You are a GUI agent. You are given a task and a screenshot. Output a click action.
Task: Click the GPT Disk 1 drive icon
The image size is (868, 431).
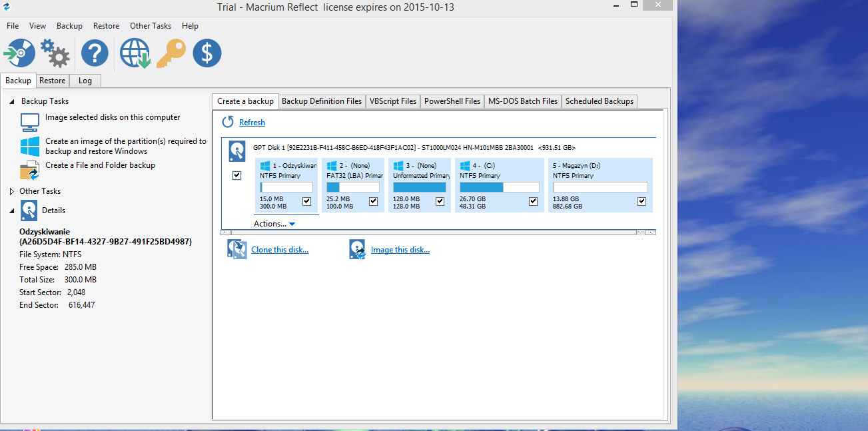237,151
